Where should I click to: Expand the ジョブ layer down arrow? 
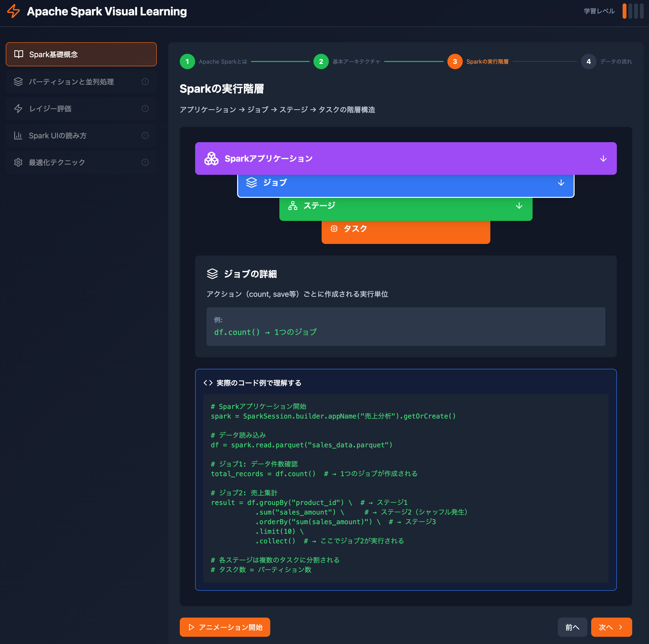[x=561, y=183]
